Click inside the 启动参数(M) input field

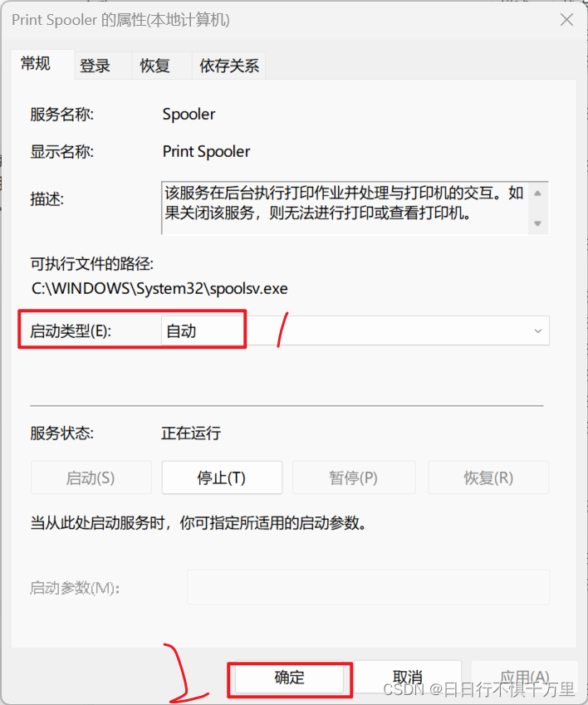pyautogui.click(x=368, y=587)
